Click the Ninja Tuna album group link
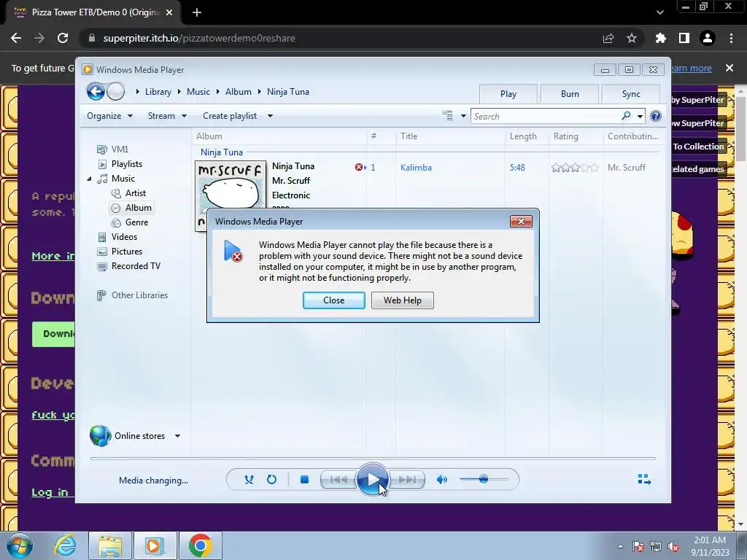 [222, 152]
